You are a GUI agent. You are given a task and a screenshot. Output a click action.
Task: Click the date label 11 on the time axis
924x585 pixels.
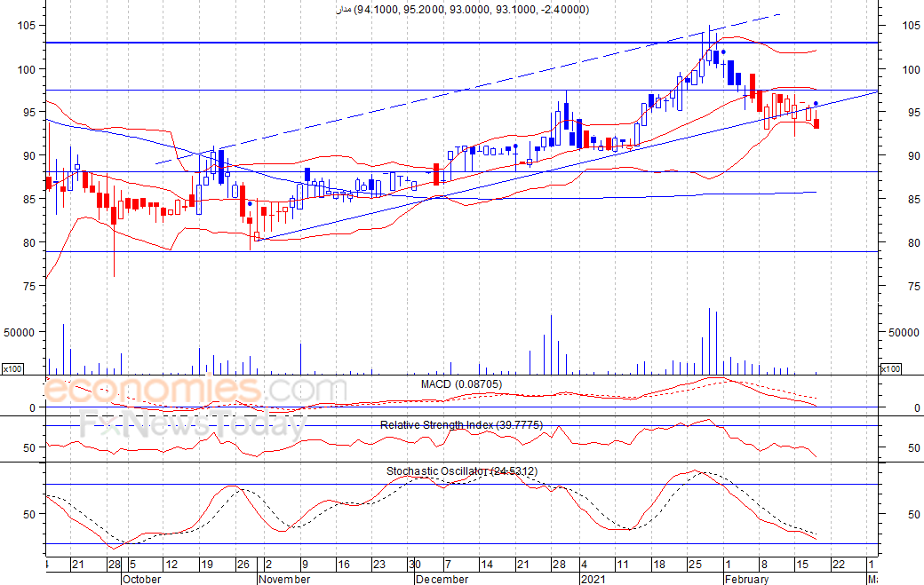[x=623, y=565]
